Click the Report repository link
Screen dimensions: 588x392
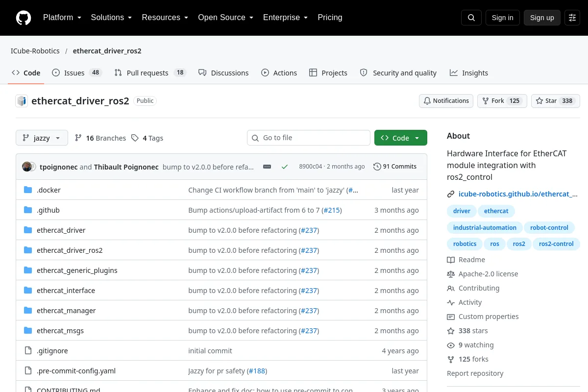[475, 373]
